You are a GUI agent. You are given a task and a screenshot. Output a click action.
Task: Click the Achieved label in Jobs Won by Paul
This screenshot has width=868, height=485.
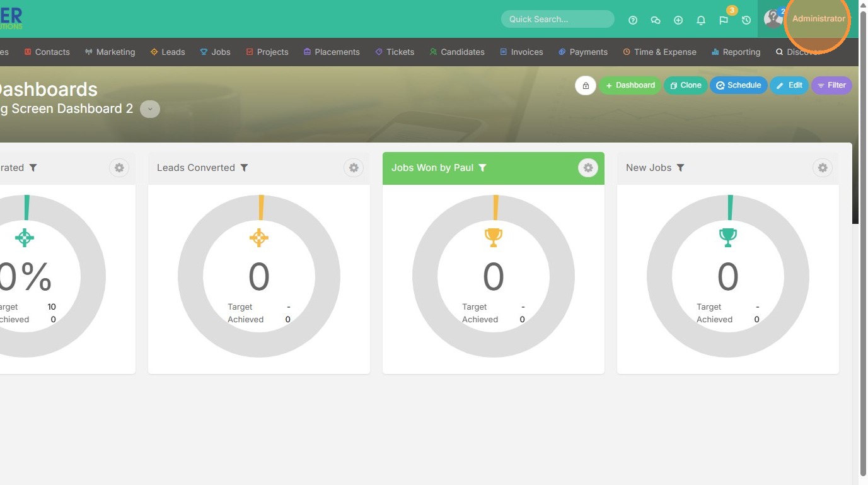click(480, 320)
